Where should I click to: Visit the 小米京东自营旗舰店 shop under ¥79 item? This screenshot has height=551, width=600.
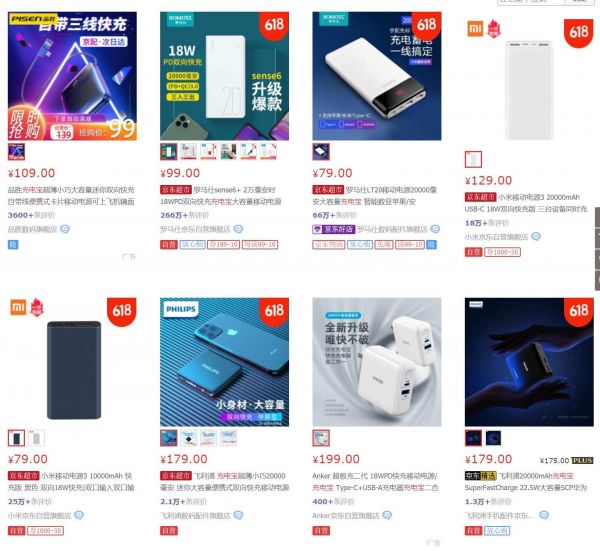coord(39,516)
